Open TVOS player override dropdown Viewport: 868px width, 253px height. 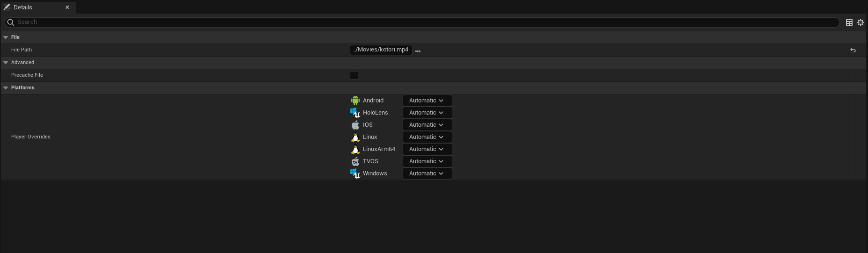427,161
